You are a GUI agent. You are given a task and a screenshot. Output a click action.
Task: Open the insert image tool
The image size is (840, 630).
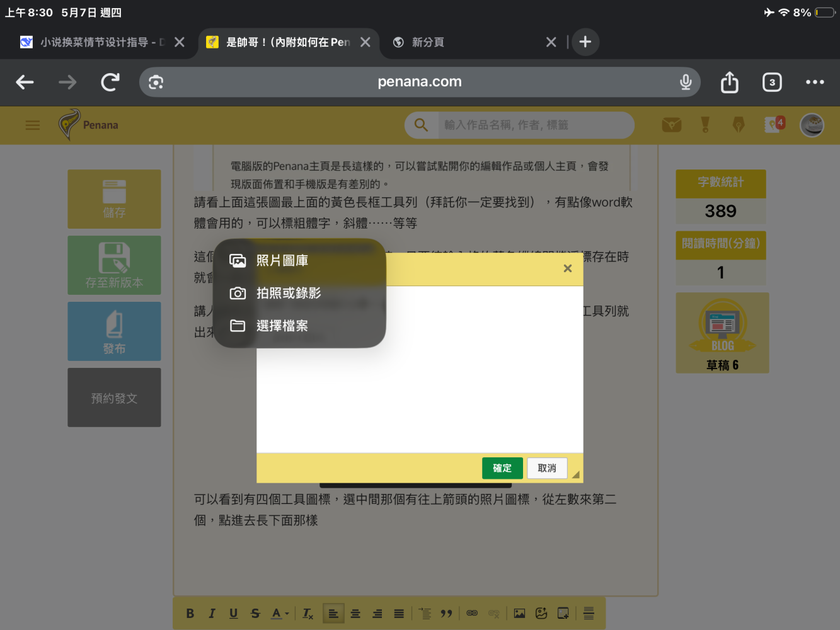[x=519, y=613]
